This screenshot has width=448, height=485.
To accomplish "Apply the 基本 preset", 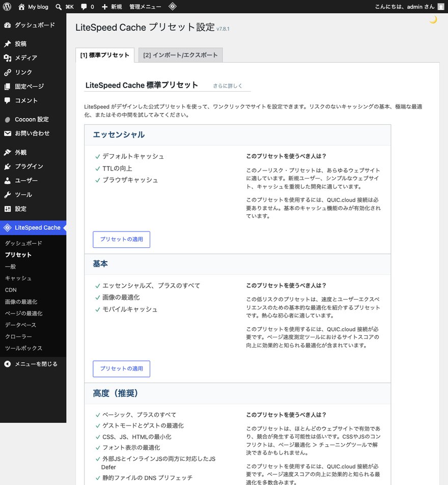I will pos(121,368).
